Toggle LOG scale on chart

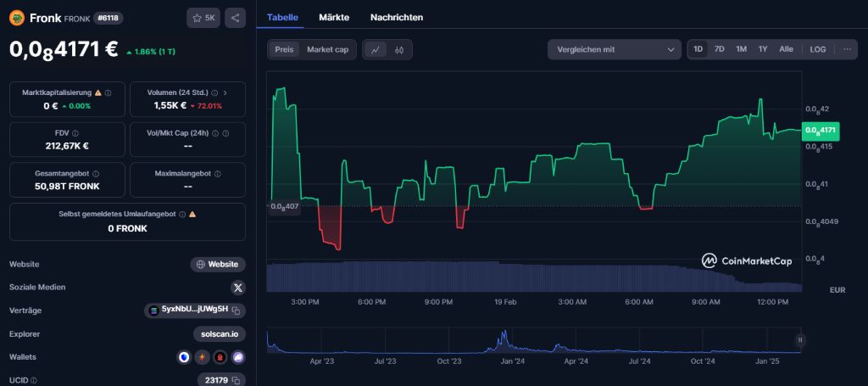pos(818,49)
